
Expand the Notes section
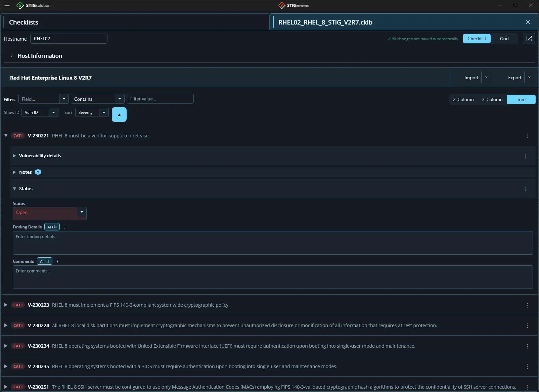pyautogui.click(x=14, y=172)
